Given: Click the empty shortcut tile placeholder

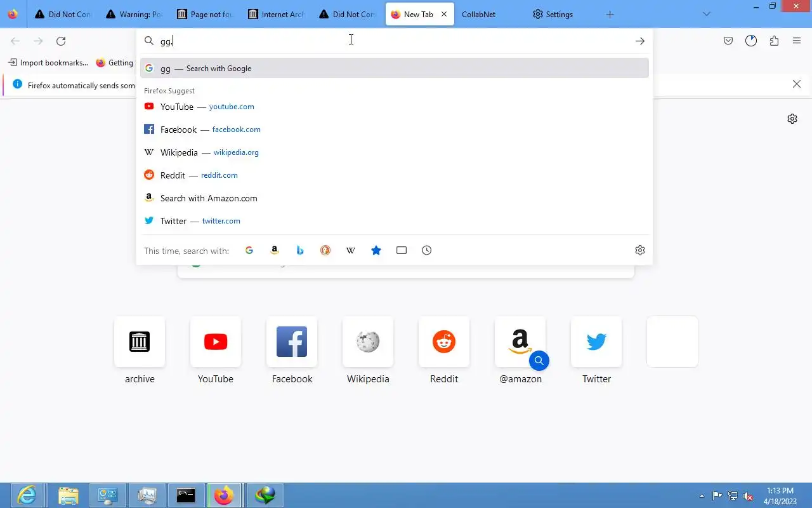Looking at the screenshot, I should pyautogui.click(x=672, y=342).
